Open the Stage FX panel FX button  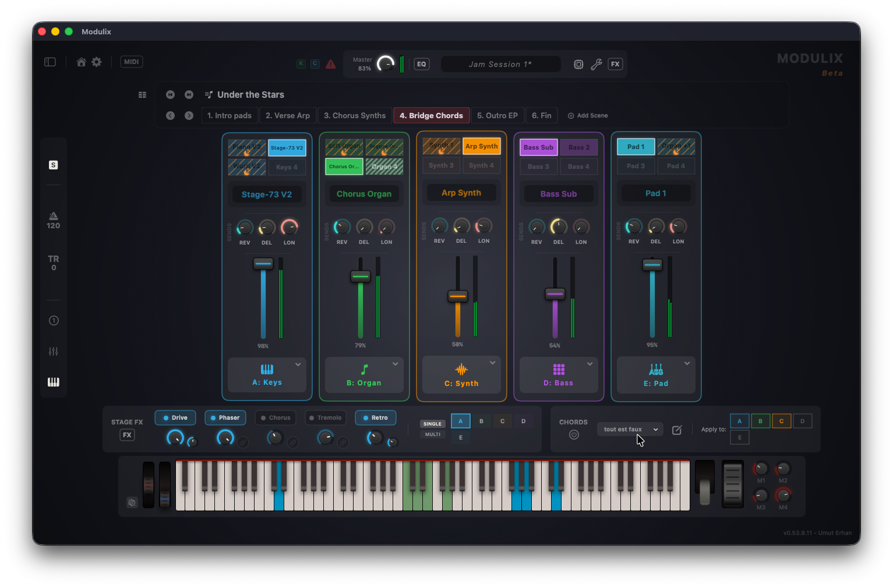pos(127,435)
